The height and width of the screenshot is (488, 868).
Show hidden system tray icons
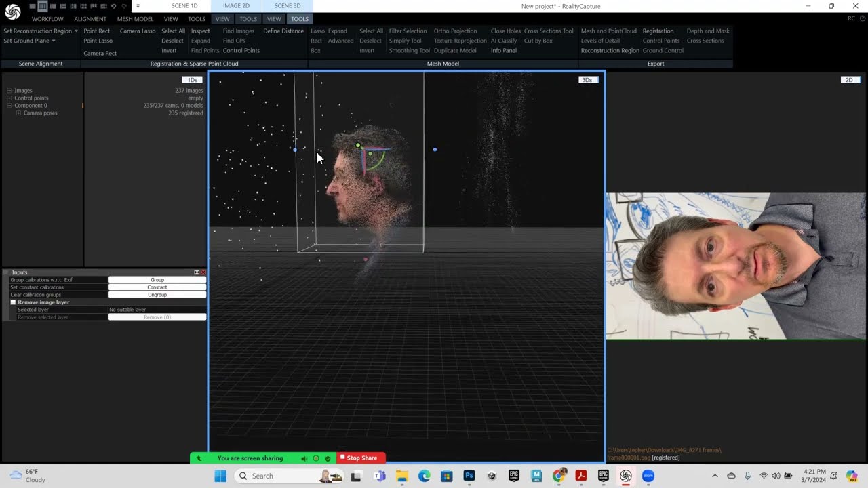coord(714,476)
